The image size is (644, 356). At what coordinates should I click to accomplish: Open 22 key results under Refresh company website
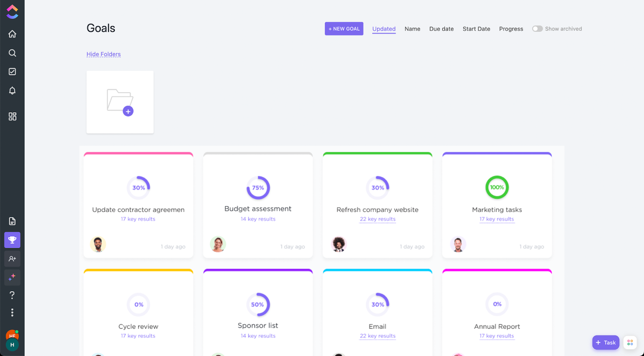pyautogui.click(x=378, y=219)
